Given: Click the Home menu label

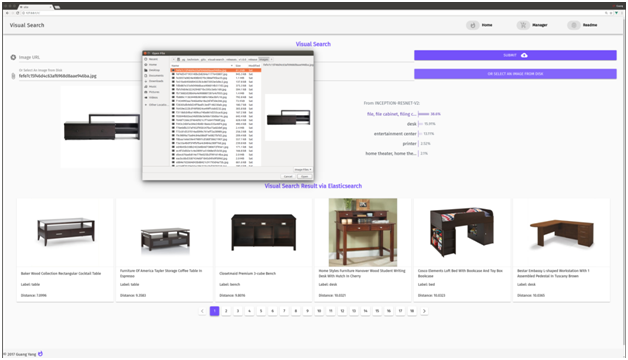Looking at the screenshot, I should 487,25.
